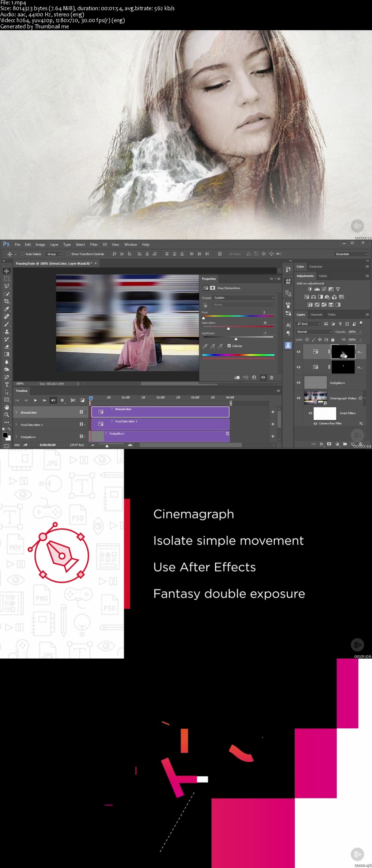This screenshot has width=372, height=868.
Task: Mute timeline audio playback speaker
Action: click(53, 400)
